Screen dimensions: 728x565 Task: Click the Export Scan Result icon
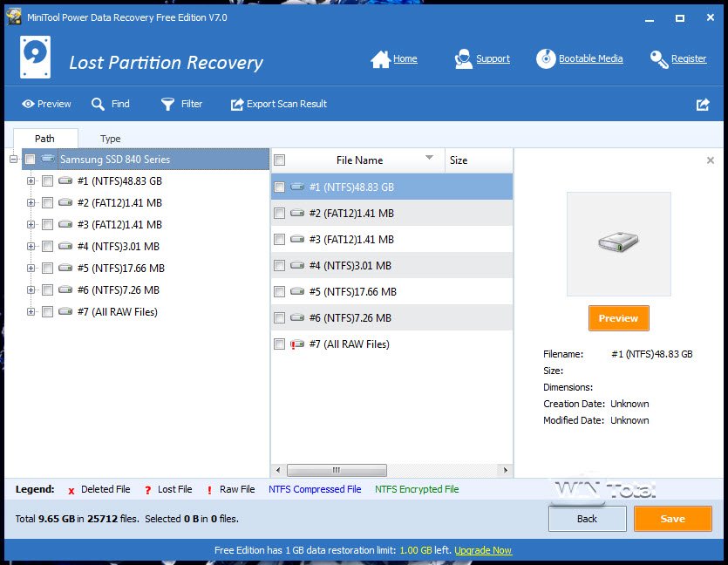[x=237, y=105]
